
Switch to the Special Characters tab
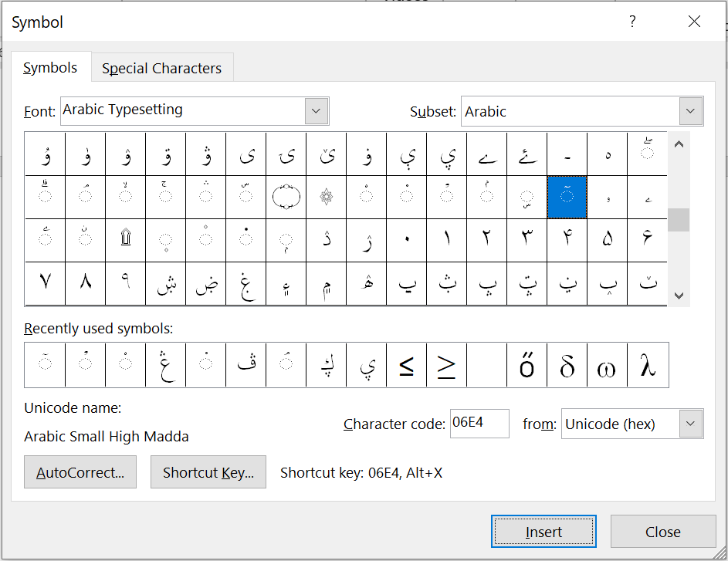coord(161,68)
